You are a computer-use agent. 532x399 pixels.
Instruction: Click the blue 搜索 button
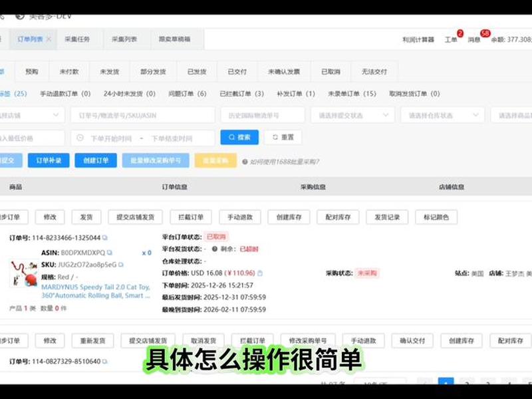click(x=239, y=138)
